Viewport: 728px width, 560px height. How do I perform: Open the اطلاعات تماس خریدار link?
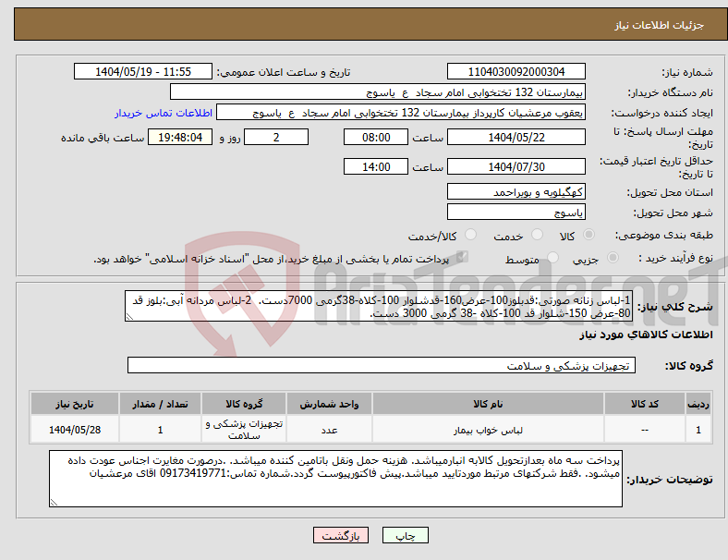pos(164,113)
